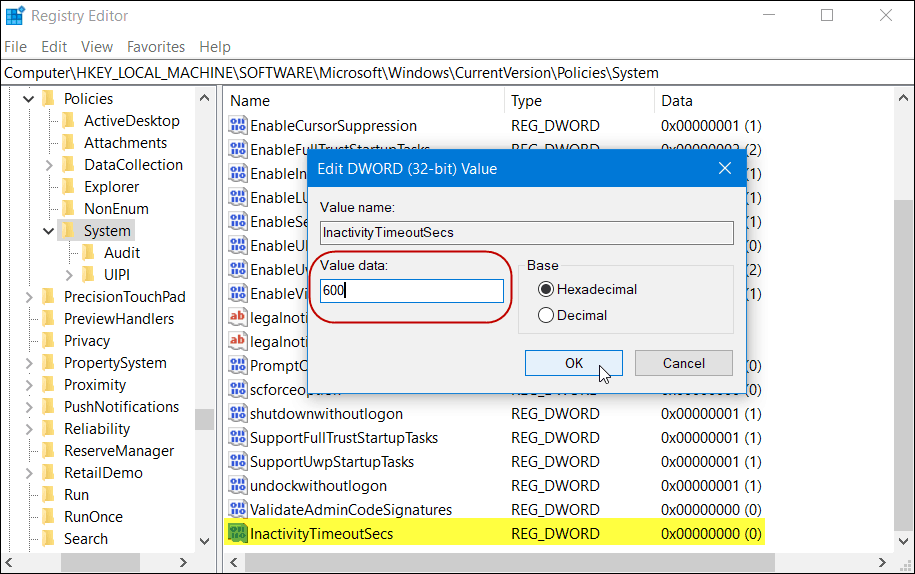
Task: Close the Edit DWORD dialog with X
Action: [725, 169]
